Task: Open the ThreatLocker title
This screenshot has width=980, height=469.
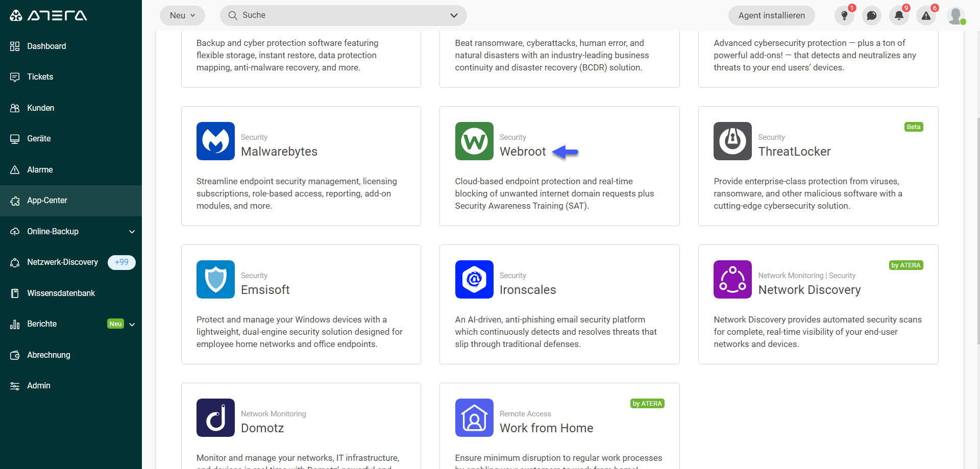Action: point(794,152)
